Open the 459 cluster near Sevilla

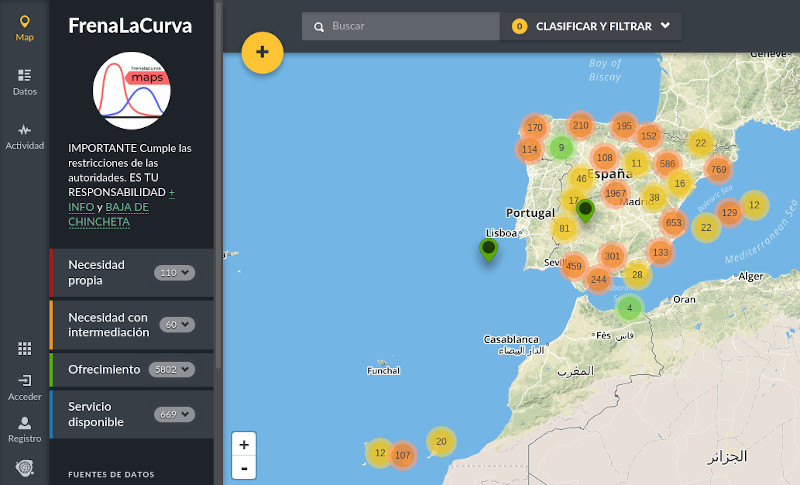573,266
